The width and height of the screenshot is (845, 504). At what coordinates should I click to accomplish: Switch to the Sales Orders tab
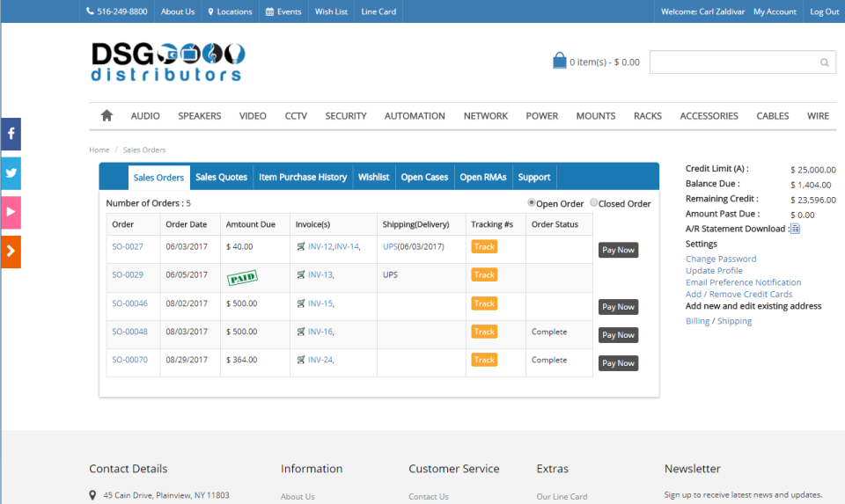pos(158,178)
